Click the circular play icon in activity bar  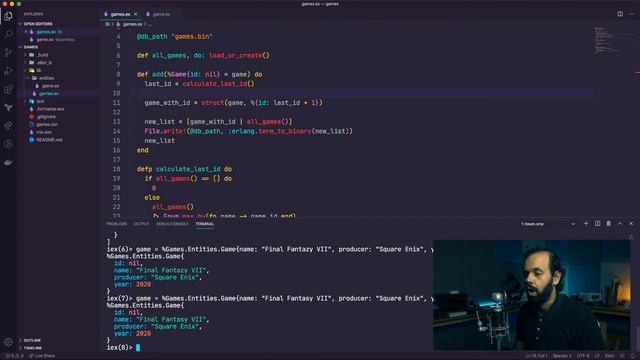pos(8,144)
